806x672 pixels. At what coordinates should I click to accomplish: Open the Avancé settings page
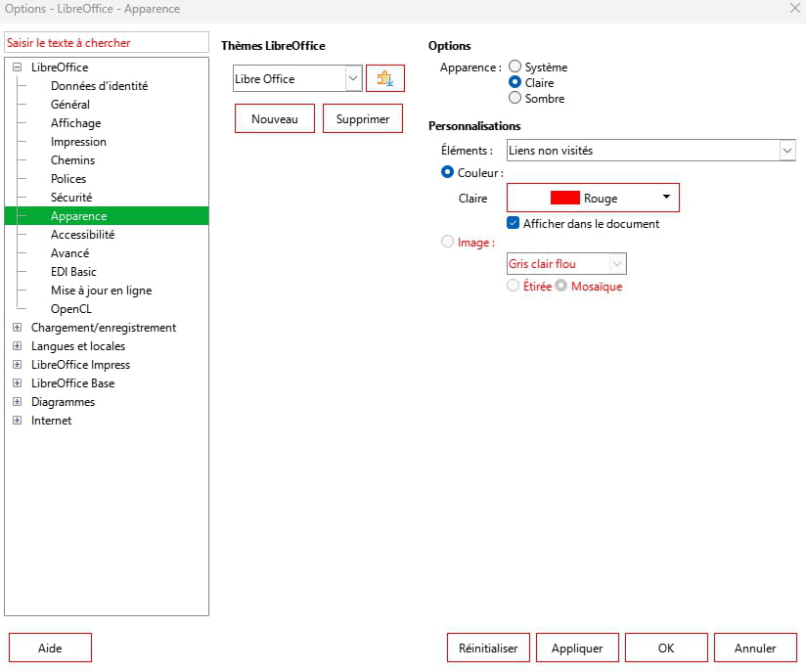pos(69,253)
